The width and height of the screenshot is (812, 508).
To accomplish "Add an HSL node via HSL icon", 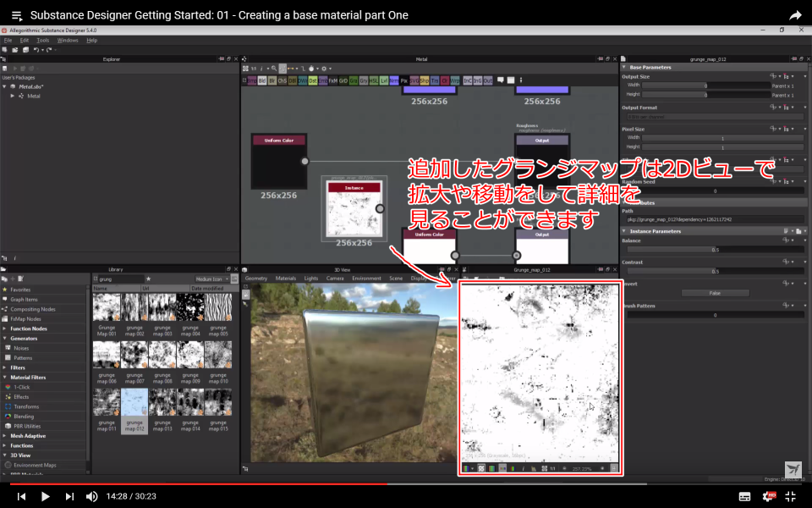I will click(374, 81).
